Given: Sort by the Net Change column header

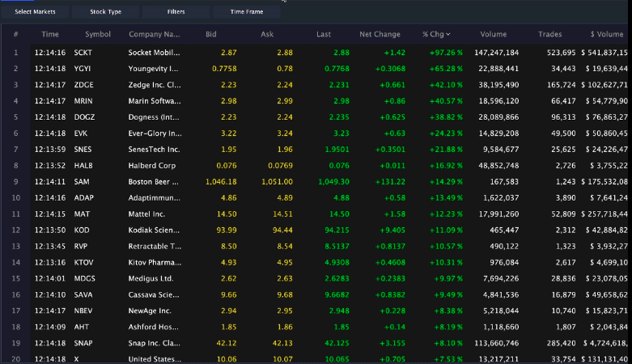Looking at the screenshot, I should coord(380,34).
